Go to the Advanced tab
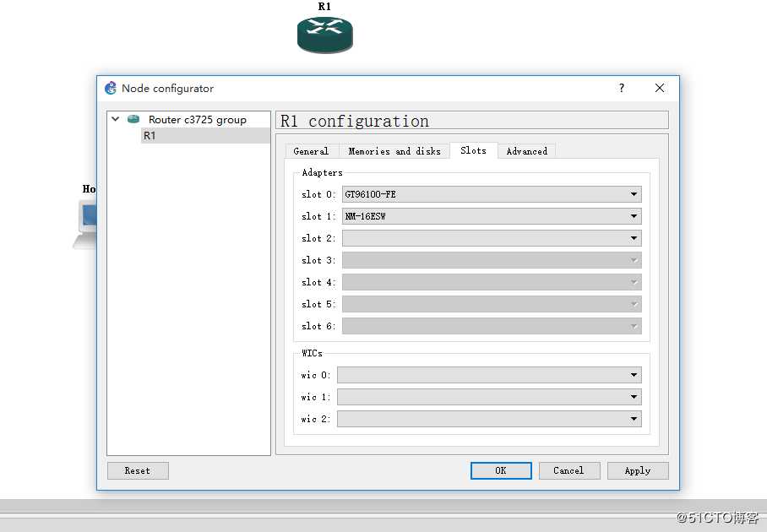 click(527, 151)
